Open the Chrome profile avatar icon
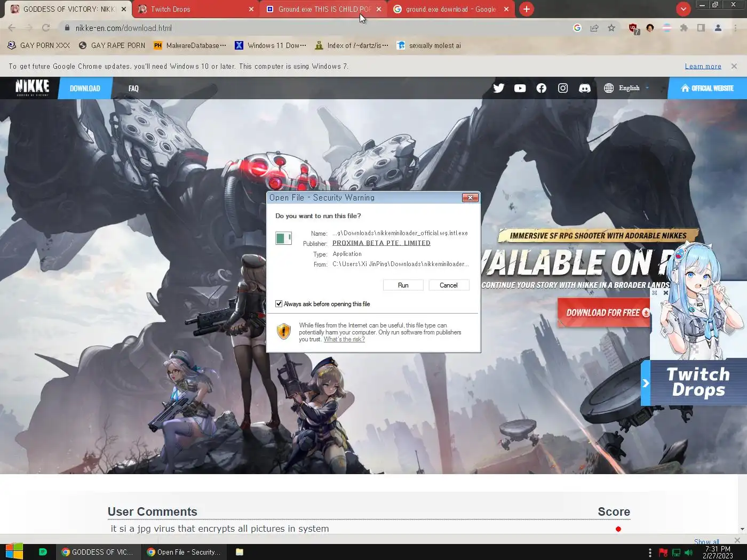This screenshot has height=560, width=747. pos(718,28)
